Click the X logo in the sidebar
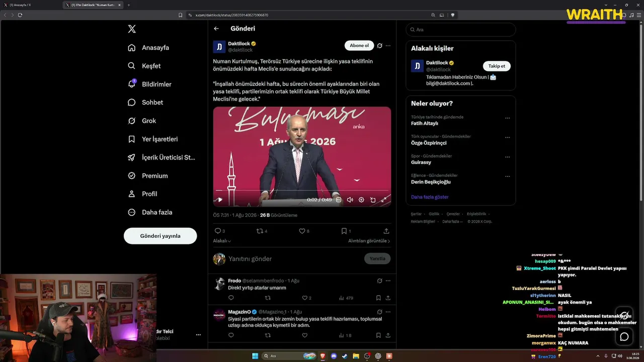The image size is (644, 362). click(132, 29)
